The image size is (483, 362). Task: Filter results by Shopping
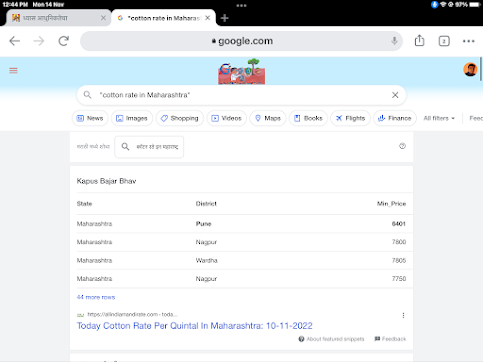pyautogui.click(x=180, y=118)
